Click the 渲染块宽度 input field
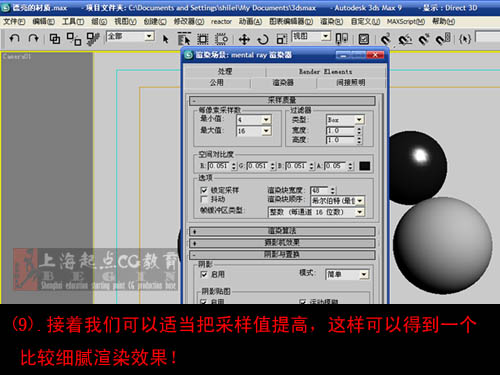500x375 pixels. click(x=320, y=190)
